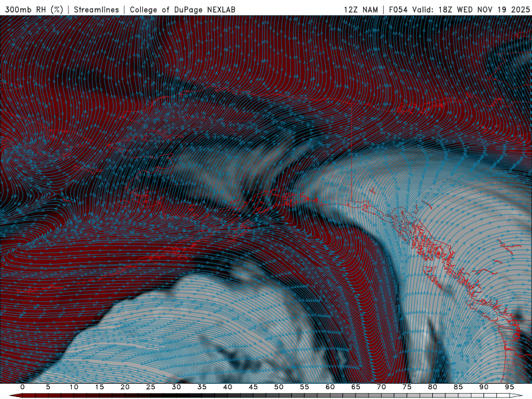
Task: Click the 'Valid: 18Z WED NOV 19 2025' text
Action: 471,10
